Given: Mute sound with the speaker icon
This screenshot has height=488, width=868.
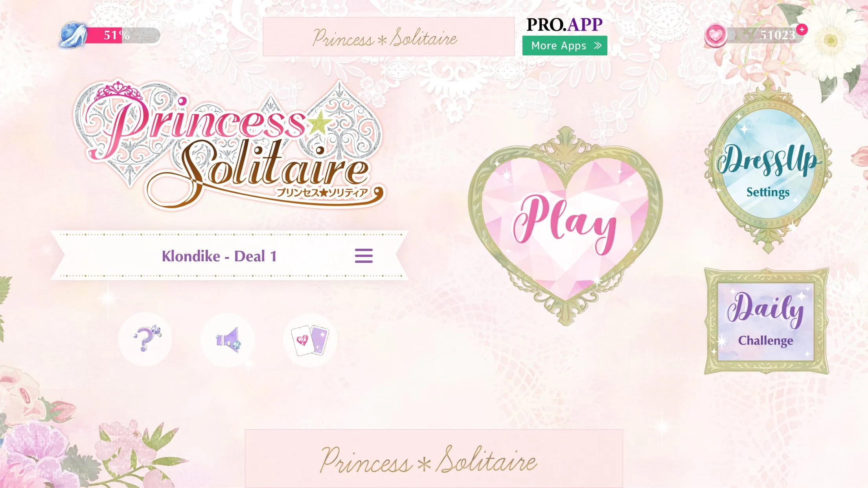Looking at the screenshot, I should click(228, 340).
